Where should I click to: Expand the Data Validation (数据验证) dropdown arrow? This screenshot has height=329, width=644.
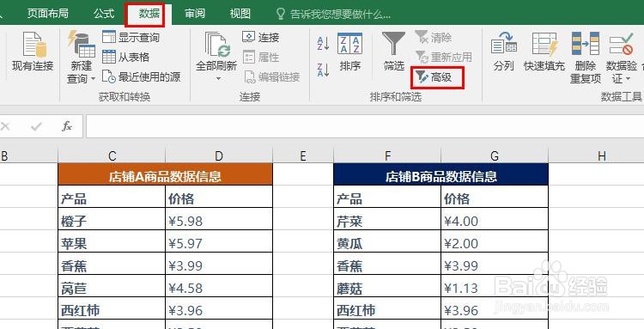click(x=629, y=78)
